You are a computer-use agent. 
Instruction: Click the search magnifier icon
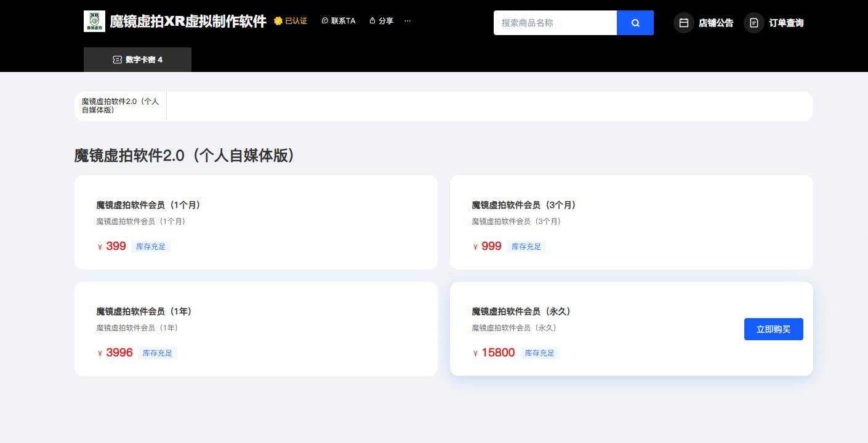(x=635, y=23)
